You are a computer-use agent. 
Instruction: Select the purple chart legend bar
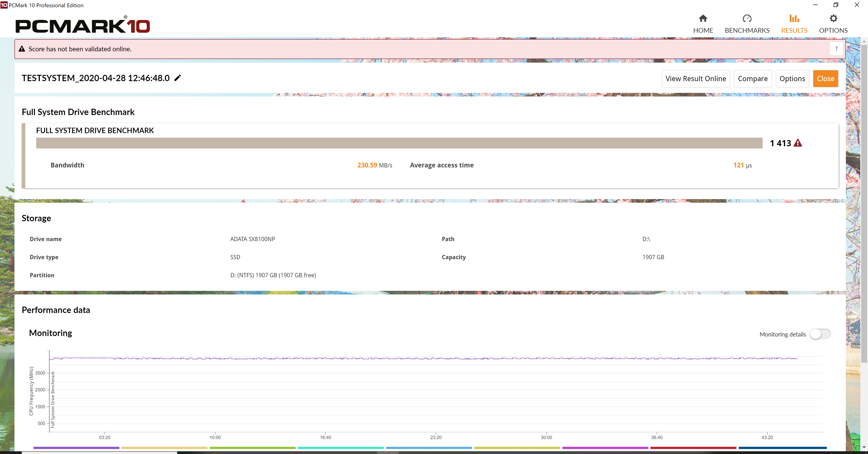point(76,448)
